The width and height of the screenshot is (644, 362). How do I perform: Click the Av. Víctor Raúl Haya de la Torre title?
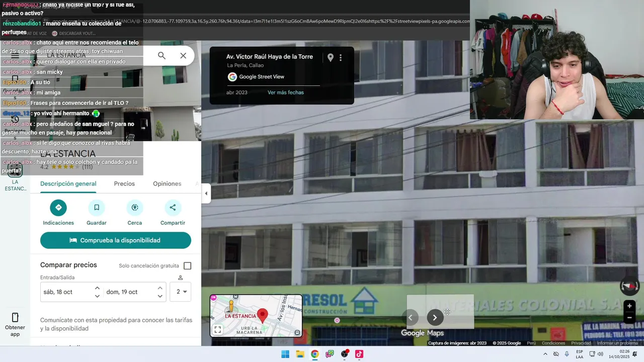pyautogui.click(x=270, y=57)
